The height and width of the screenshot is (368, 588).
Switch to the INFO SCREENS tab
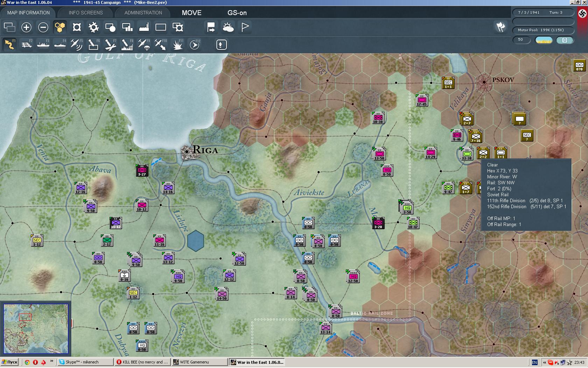click(x=86, y=13)
